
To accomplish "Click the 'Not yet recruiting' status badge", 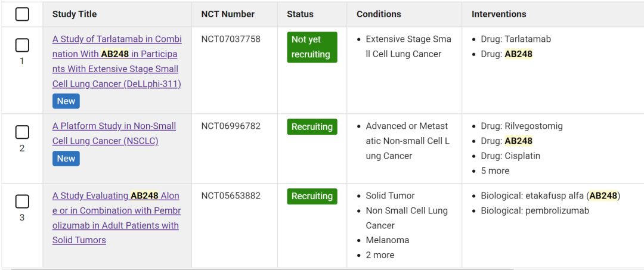I will point(312,47).
